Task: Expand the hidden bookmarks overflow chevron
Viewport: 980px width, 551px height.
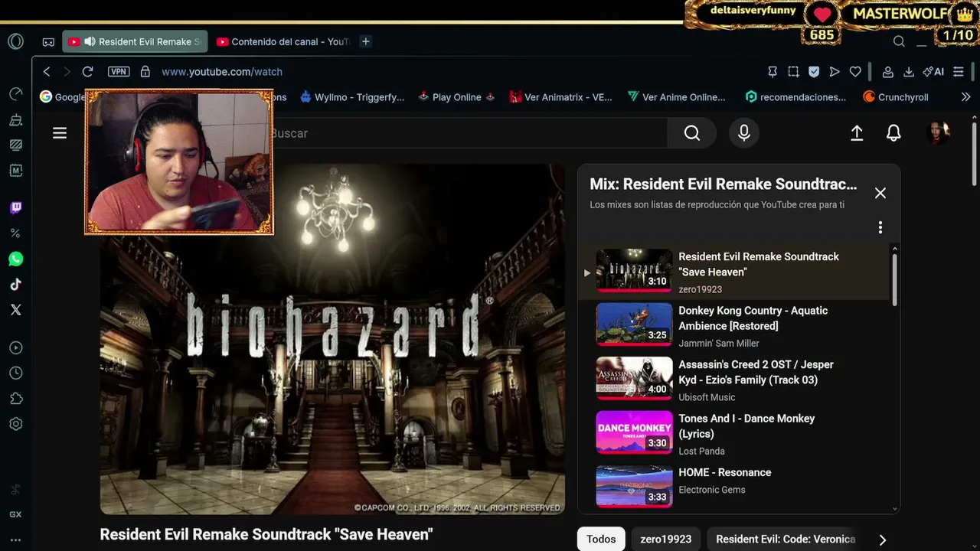Action: click(x=965, y=97)
